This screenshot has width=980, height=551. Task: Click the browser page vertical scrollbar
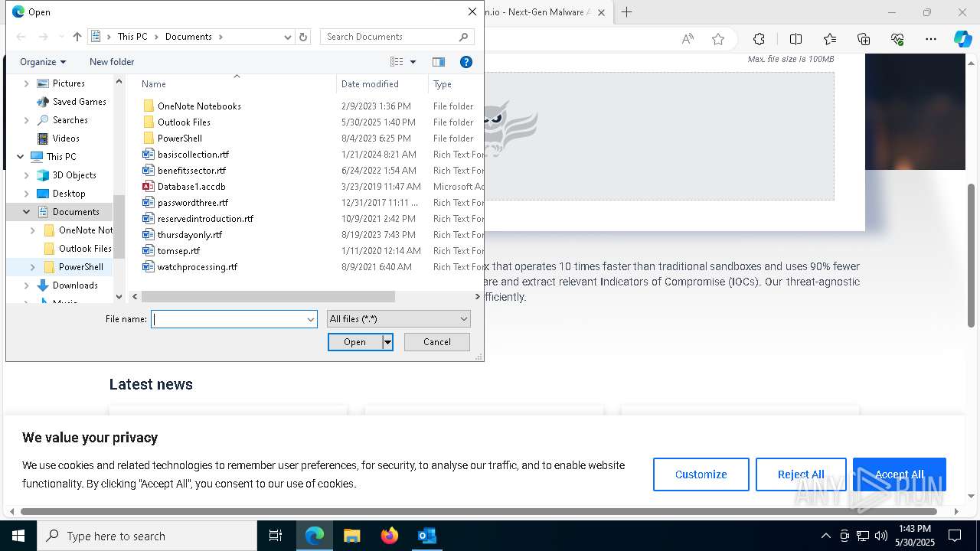pos(972,256)
